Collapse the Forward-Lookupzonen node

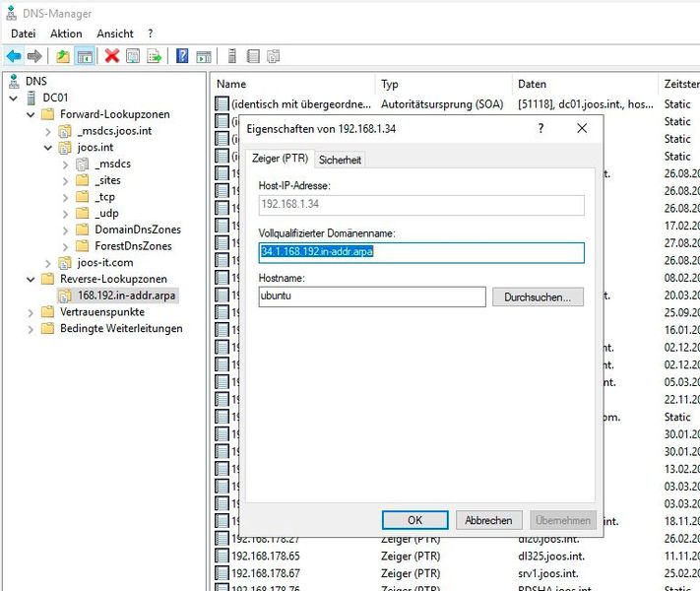click(x=31, y=114)
